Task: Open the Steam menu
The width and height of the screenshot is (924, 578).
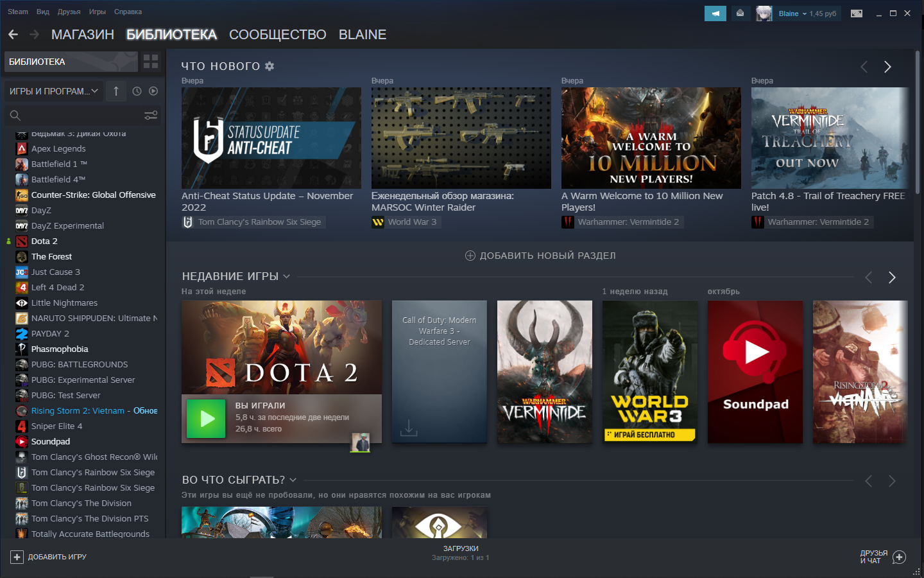Action: tap(18, 12)
